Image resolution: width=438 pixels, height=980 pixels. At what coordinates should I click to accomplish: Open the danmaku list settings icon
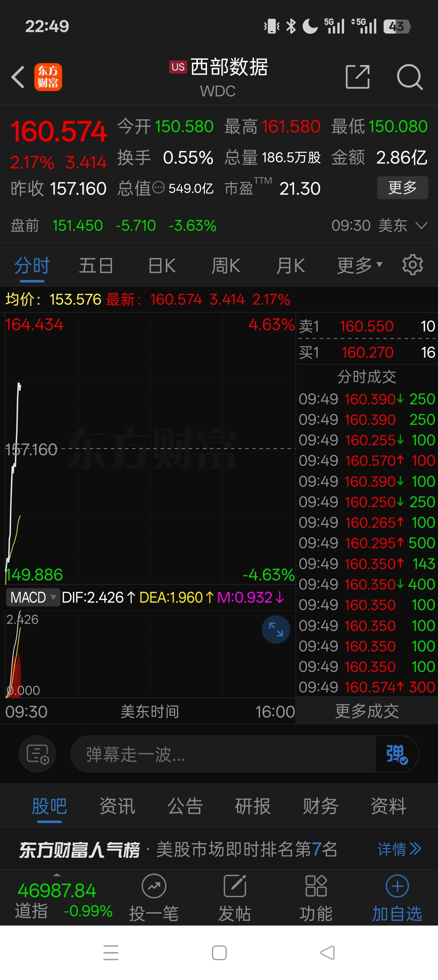pyautogui.click(x=37, y=754)
